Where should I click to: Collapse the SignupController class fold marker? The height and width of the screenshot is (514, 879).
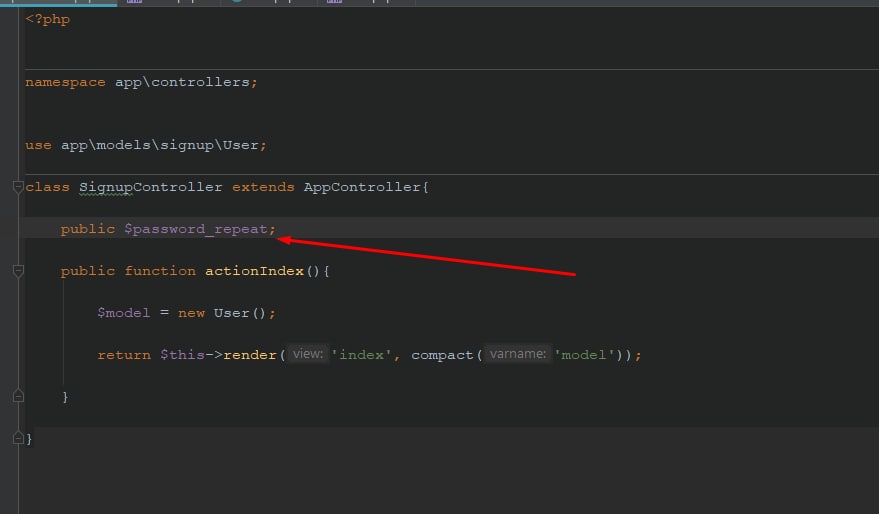[18, 187]
